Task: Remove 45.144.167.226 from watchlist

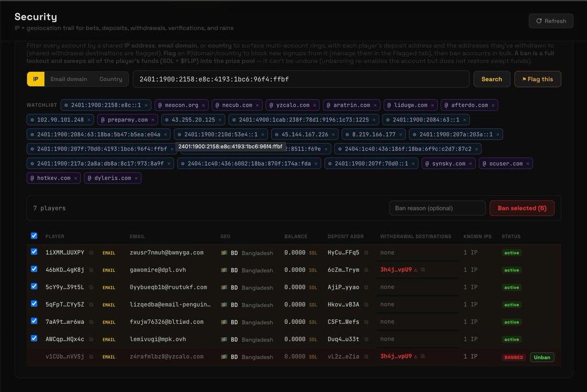Action: click(x=333, y=134)
